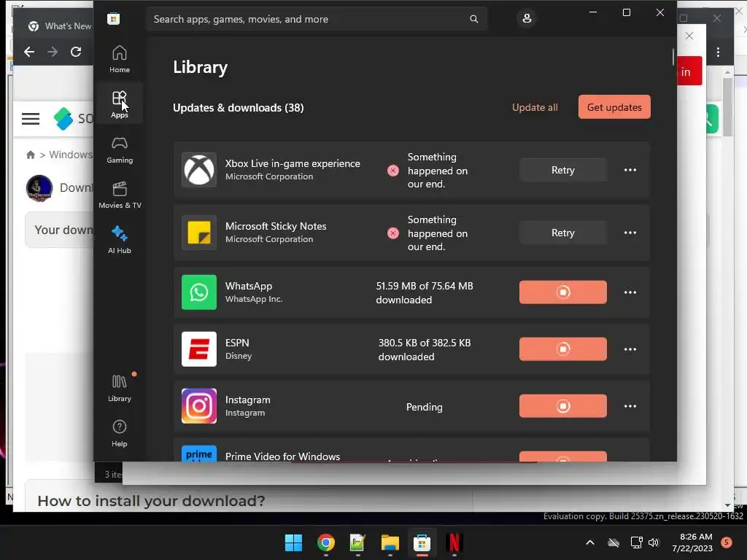The width and height of the screenshot is (747, 560).
Task: Click the Xbox Live error status icon
Action: pyautogui.click(x=393, y=171)
